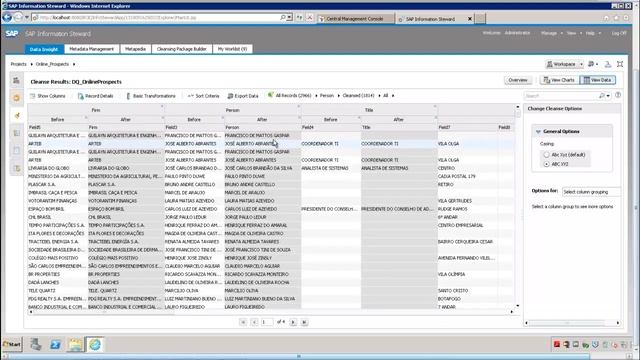Go to previous results page arrow

(x=254, y=322)
